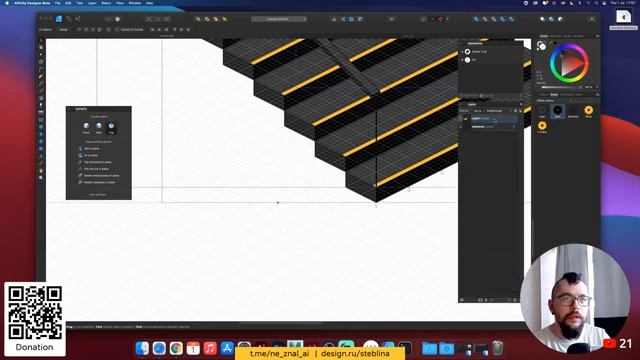Viewport: 640px width, 360px height.
Task: Select the Move tool in left toolbar
Action: (x=41, y=40)
